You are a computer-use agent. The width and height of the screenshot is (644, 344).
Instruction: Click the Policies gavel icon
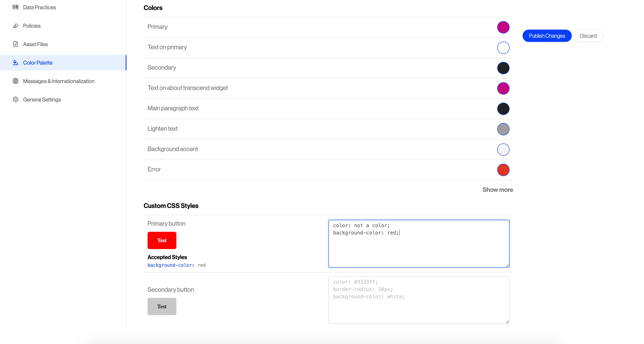click(16, 26)
